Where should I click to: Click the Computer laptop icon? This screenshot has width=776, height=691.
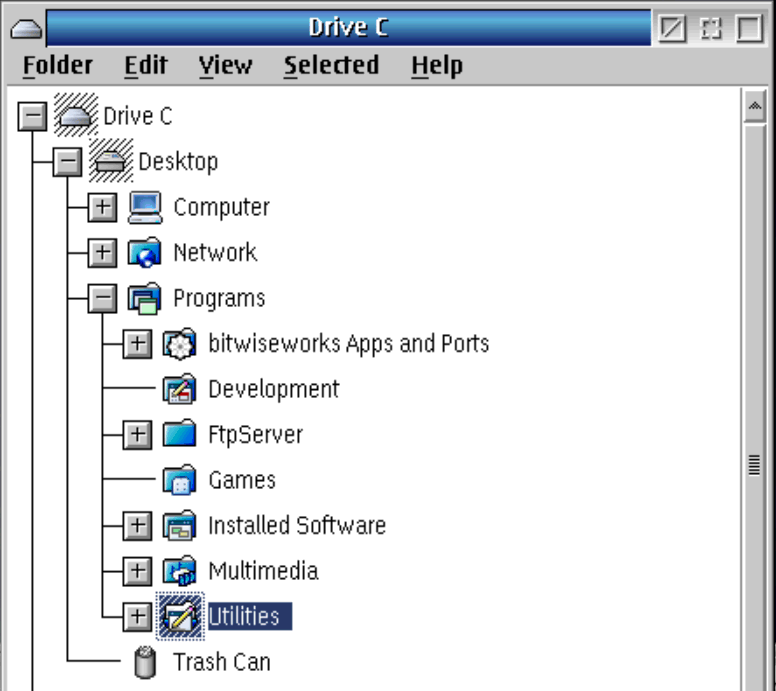tap(145, 207)
